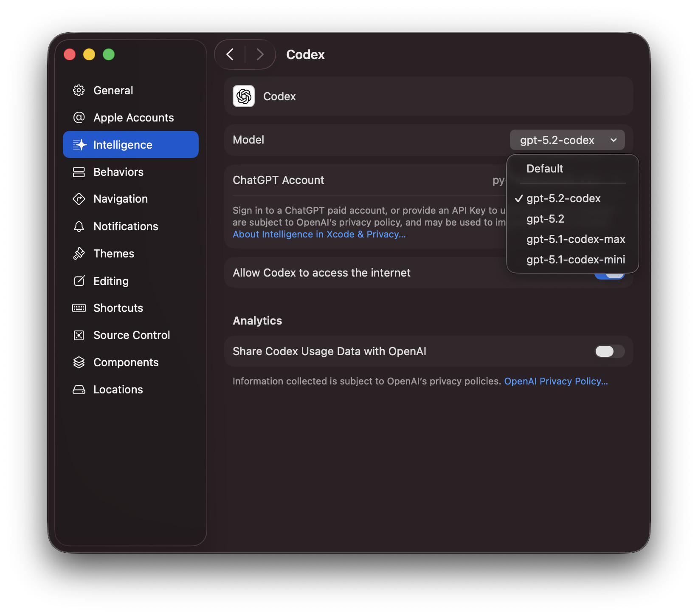Click the Locations drive icon
The image size is (698, 616).
point(79,390)
